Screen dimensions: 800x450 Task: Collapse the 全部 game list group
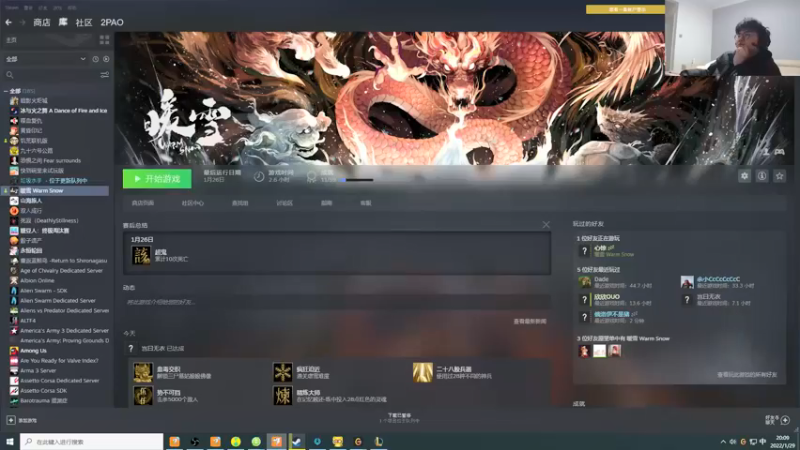point(6,91)
